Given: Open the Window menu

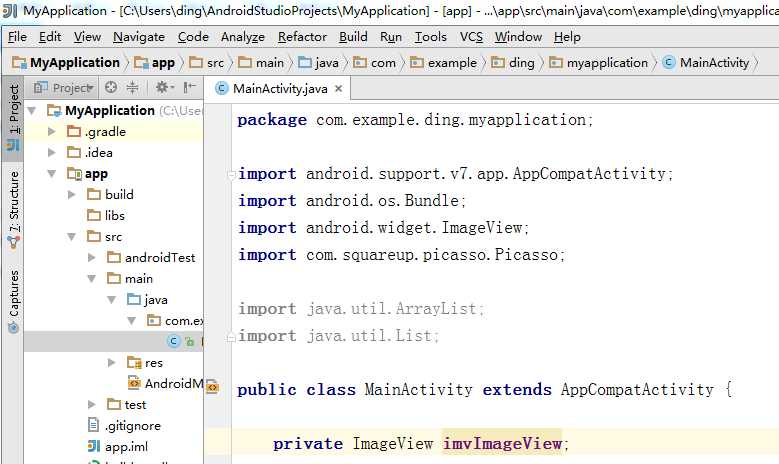Looking at the screenshot, I should (x=518, y=37).
